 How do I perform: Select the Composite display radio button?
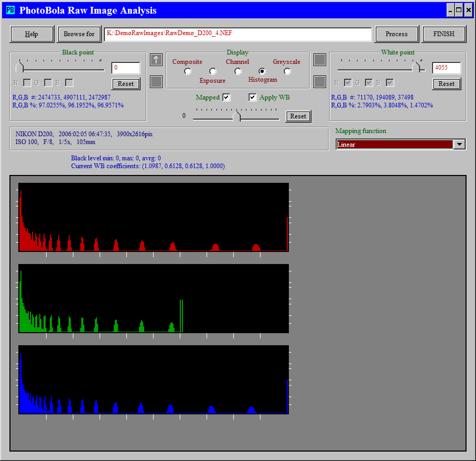[188, 71]
